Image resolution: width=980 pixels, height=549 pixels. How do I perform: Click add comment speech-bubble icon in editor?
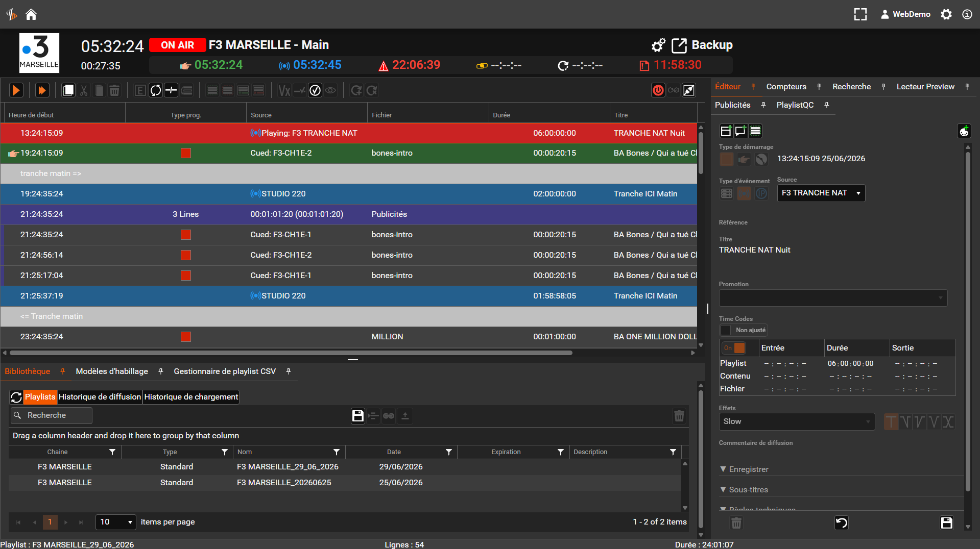click(740, 131)
